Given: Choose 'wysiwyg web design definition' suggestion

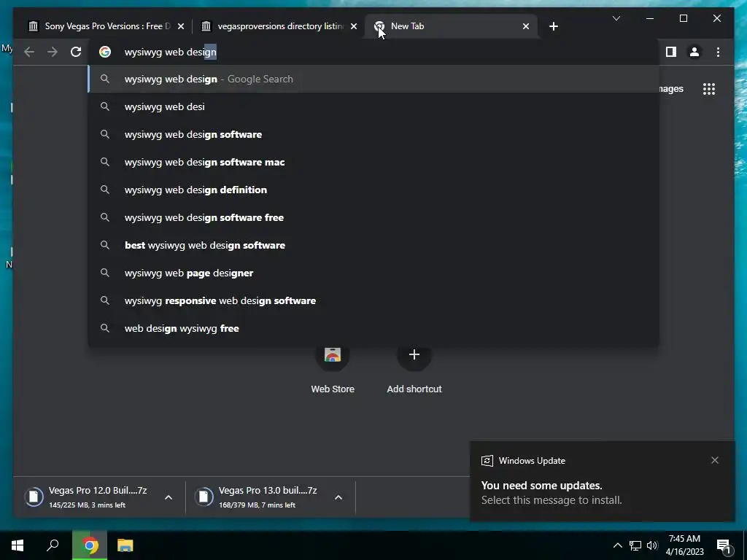Looking at the screenshot, I should pyautogui.click(x=374, y=190).
